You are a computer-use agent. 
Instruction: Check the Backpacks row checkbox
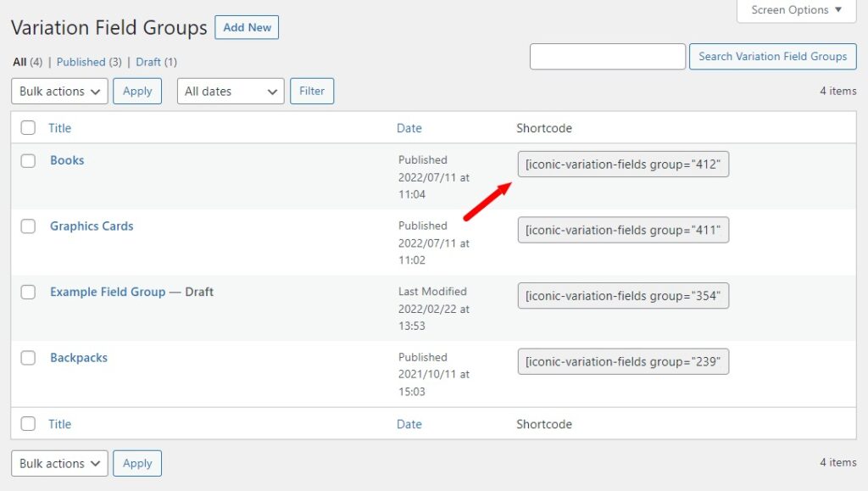coord(27,358)
